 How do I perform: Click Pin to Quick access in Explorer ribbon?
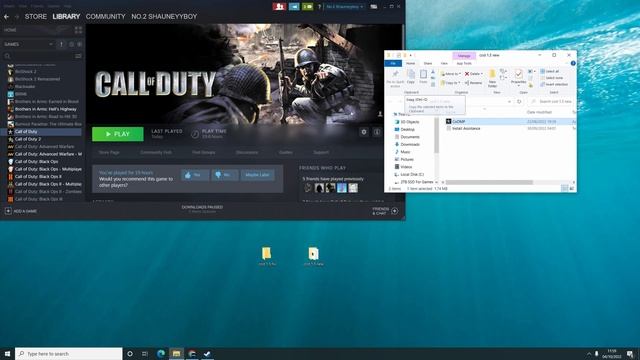[395, 78]
